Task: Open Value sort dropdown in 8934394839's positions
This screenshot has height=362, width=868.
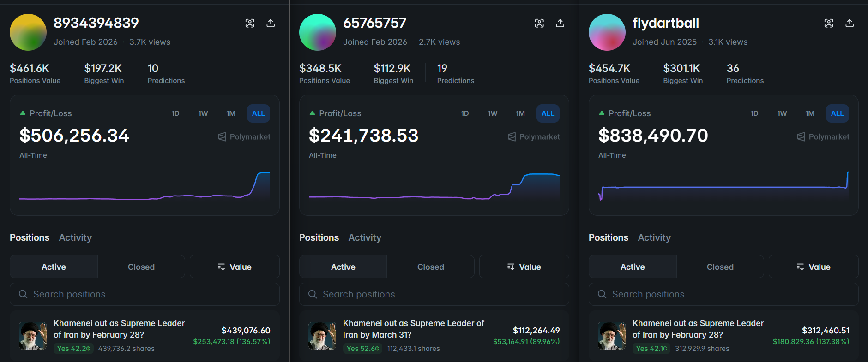Action: [x=235, y=267]
